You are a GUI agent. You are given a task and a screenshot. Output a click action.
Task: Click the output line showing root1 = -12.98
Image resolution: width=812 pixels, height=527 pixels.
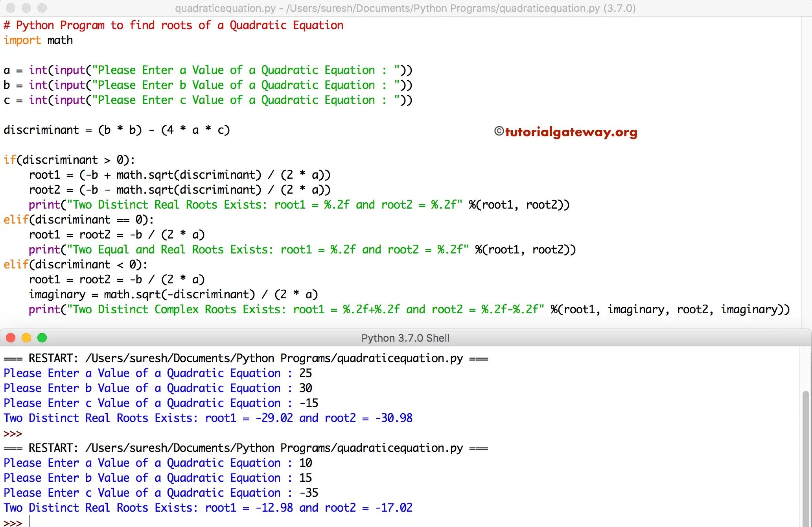pyautogui.click(x=208, y=508)
